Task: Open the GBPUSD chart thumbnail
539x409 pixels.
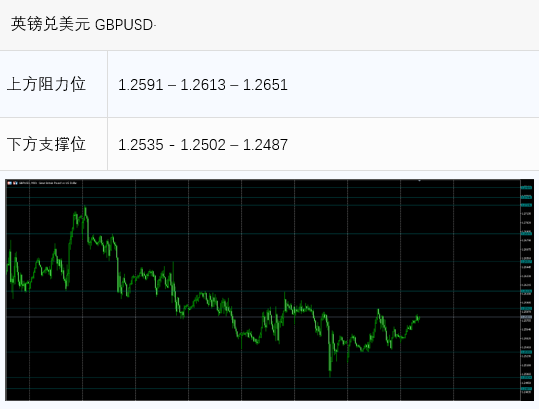Action: click(x=270, y=290)
